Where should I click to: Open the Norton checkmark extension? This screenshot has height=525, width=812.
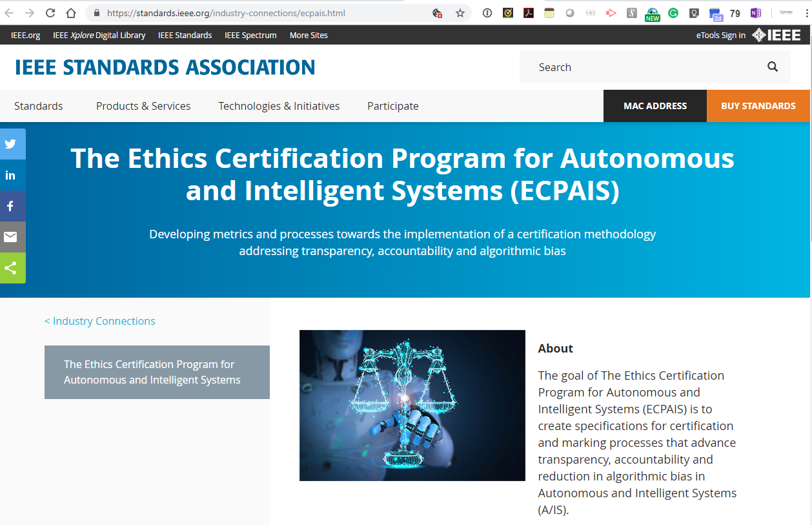click(508, 13)
